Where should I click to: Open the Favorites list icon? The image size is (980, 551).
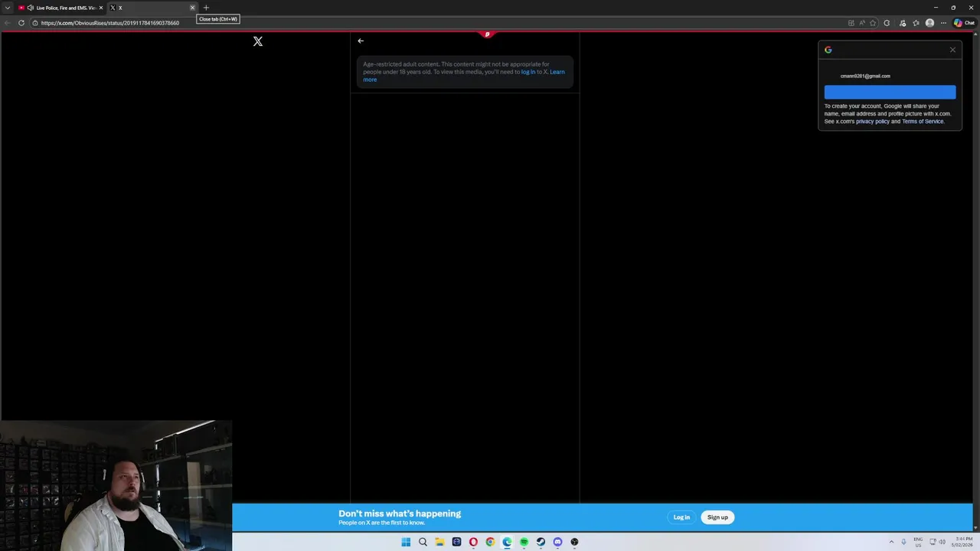pos(916,23)
